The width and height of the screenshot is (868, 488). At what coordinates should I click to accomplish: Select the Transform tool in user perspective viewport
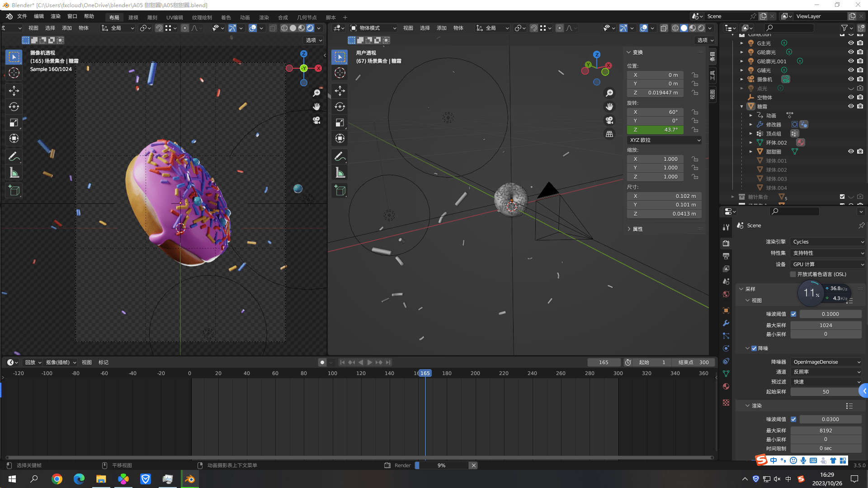tap(340, 138)
